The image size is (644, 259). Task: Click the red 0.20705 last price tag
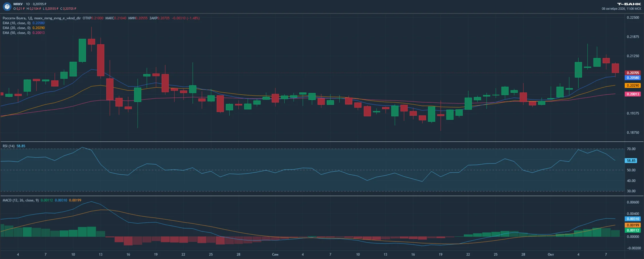pyautogui.click(x=633, y=73)
